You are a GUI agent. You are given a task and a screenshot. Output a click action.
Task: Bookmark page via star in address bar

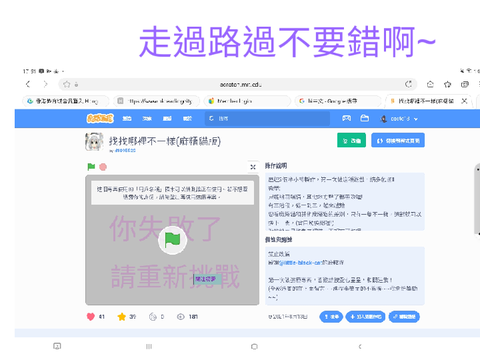[x=67, y=84]
